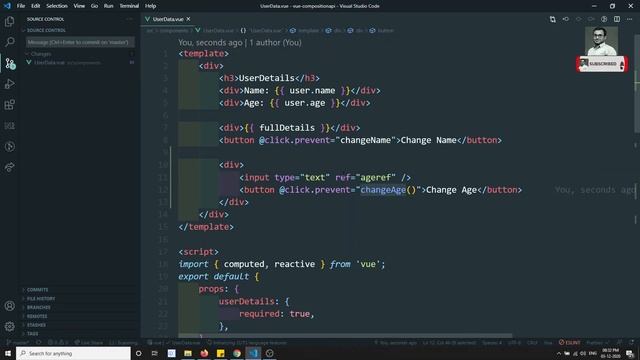Open the notification center in the system tray
The height and width of the screenshot is (360, 640).
point(630,353)
